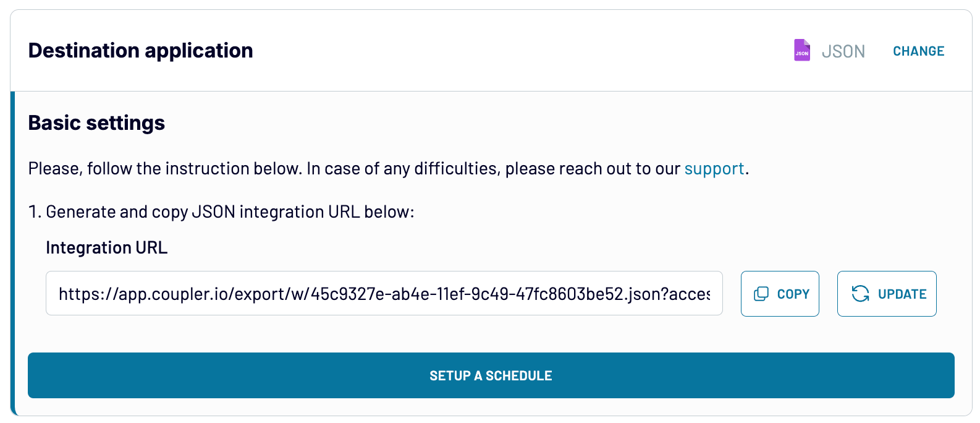Click the Basic settings heading
Image resolution: width=980 pixels, height=423 pixels.
click(96, 123)
